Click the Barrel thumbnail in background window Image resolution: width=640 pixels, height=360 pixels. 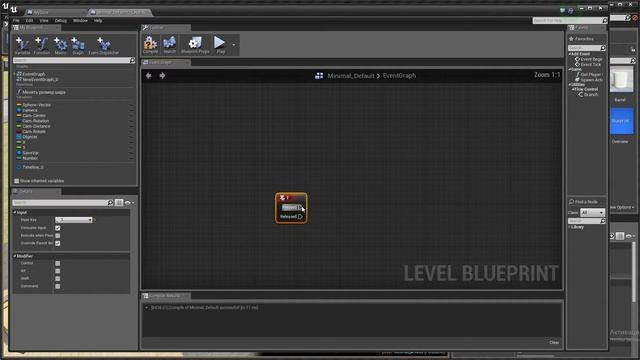click(621, 80)
